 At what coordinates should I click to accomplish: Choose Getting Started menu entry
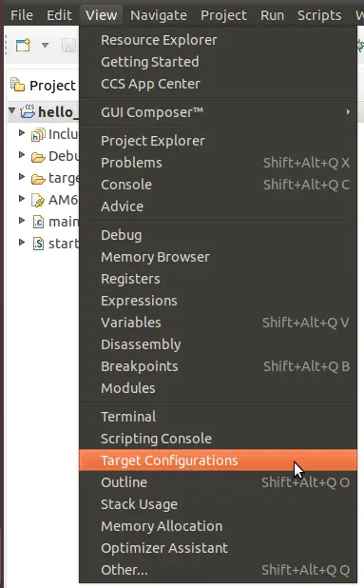[218, 62]
